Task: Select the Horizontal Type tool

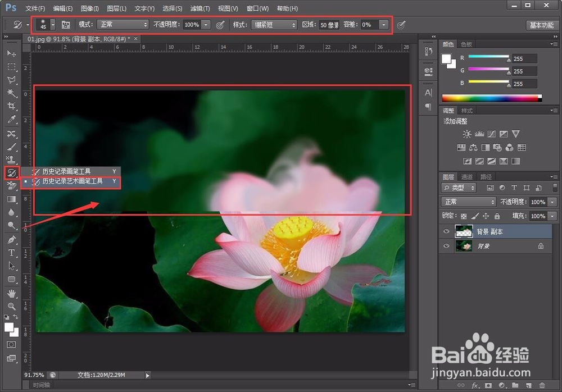Action: [x=12, y=253]
